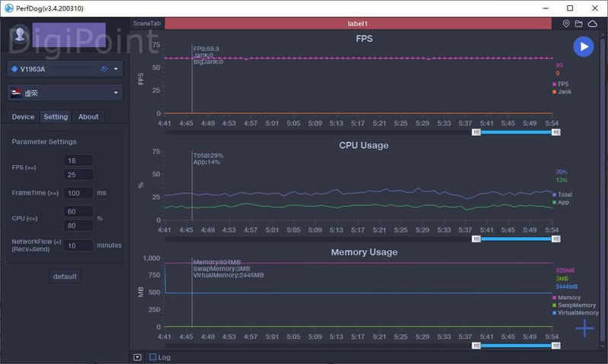
Task: Click the blue play button to start recording
Action: [x=583, y=46]
